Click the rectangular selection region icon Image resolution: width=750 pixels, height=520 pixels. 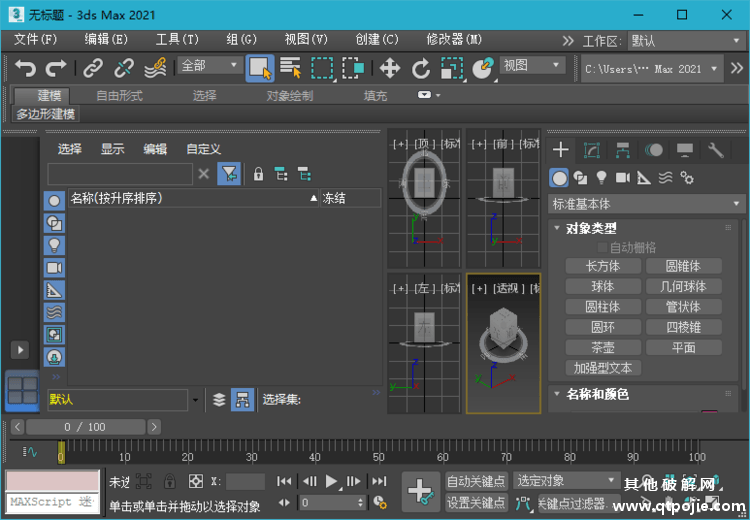322,68
